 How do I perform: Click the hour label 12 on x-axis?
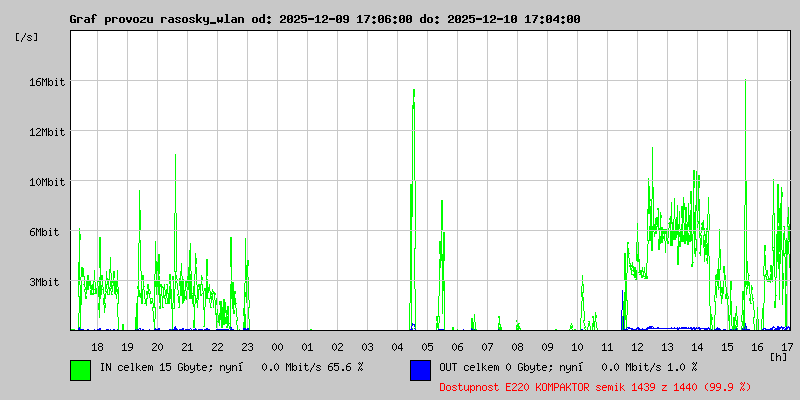(637, 347)
